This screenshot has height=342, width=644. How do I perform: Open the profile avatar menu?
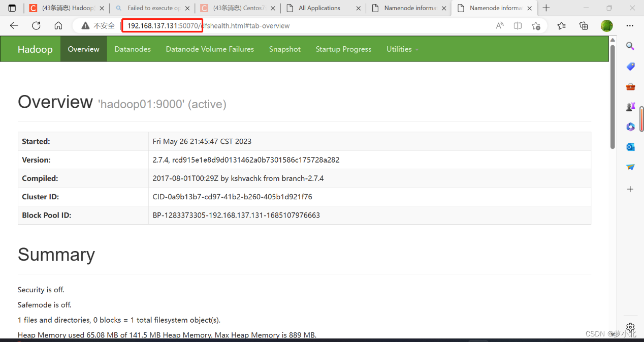pyautogui.click(x=607, y=26)
